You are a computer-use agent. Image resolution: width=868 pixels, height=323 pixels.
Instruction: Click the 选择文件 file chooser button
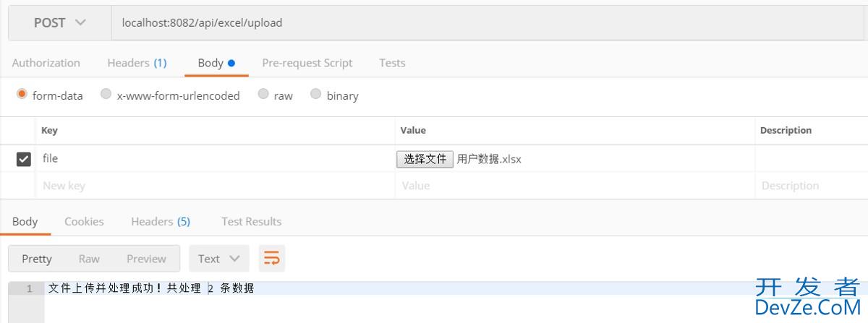[425, 159]
